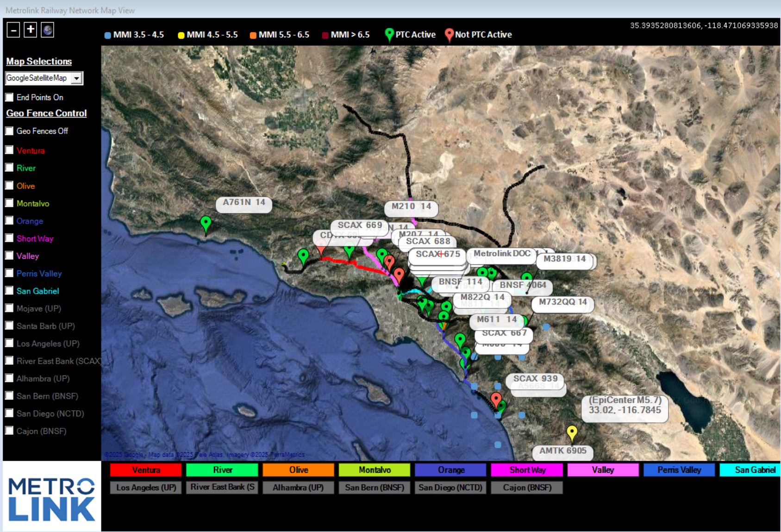
Task: Click the orange Olive color swatch
Action: tap(298, 470)
